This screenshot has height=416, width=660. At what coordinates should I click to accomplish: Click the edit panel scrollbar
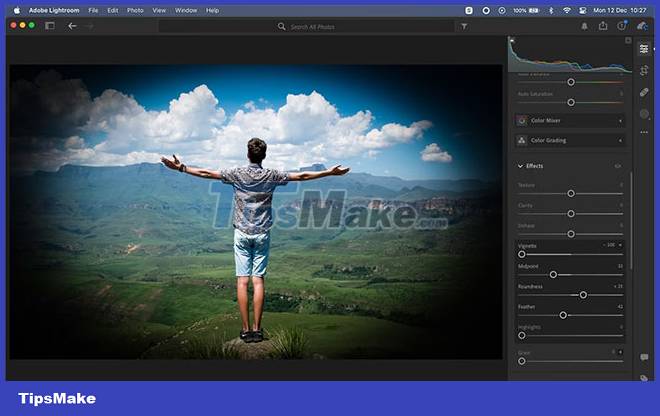click(x=631, y=221)
